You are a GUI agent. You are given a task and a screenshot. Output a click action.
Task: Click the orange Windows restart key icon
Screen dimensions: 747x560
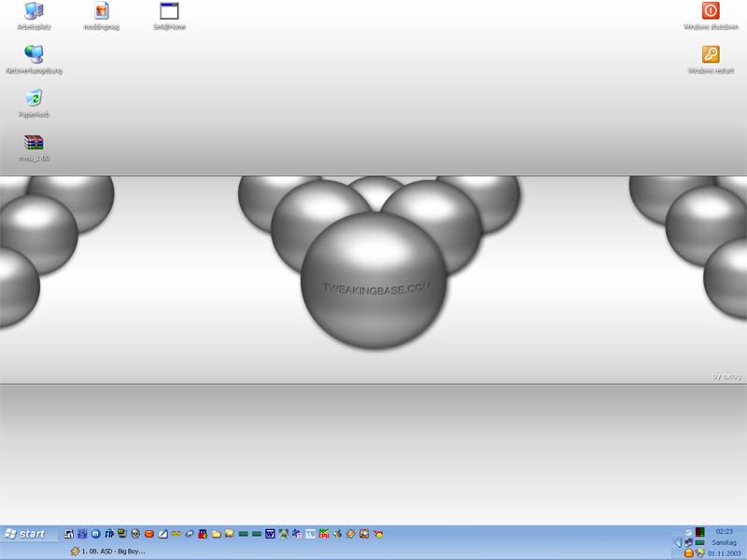pyautogui.click(x=711, y=54)
